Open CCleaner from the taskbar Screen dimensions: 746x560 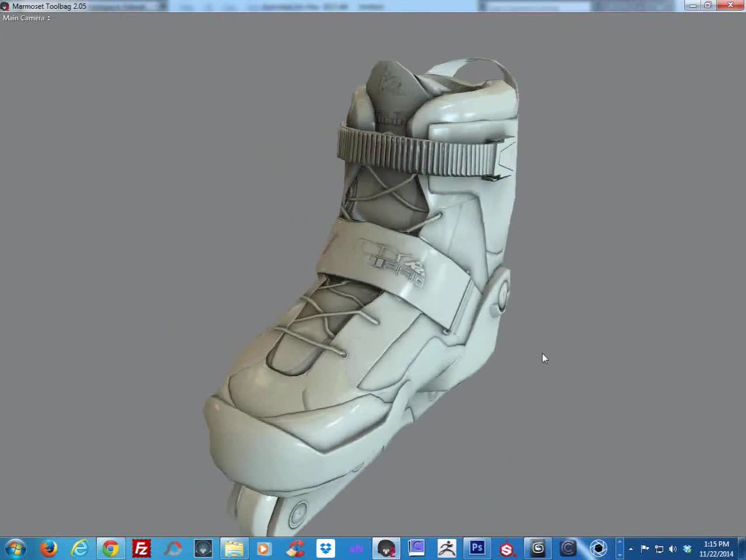[296, 548]
